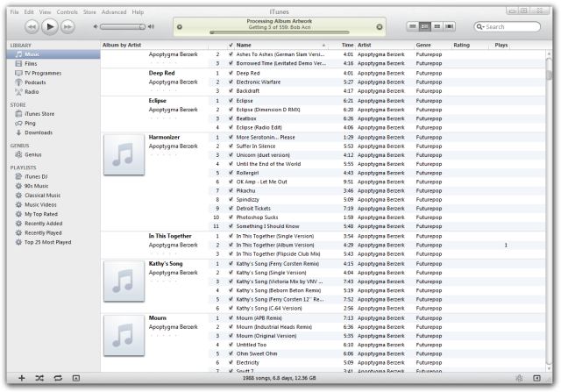Open the Advanced menu
This screenshot has height=392, width=561.
114,11
